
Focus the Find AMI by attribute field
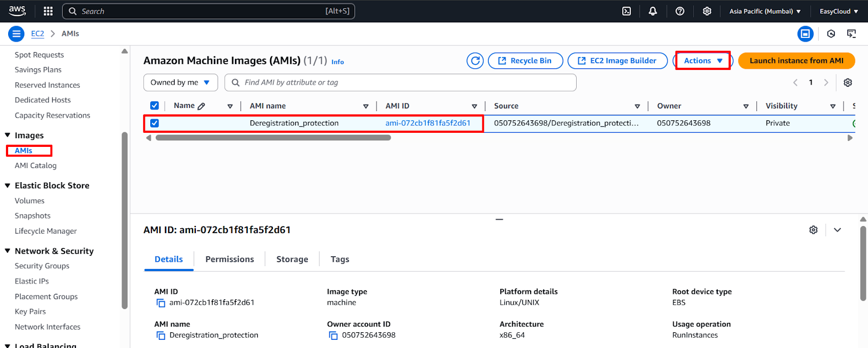pos(400,82)
